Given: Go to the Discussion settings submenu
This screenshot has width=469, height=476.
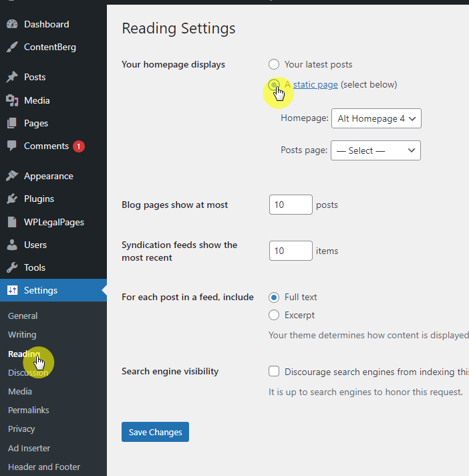Looking at the screenshot, I should 28,372.
